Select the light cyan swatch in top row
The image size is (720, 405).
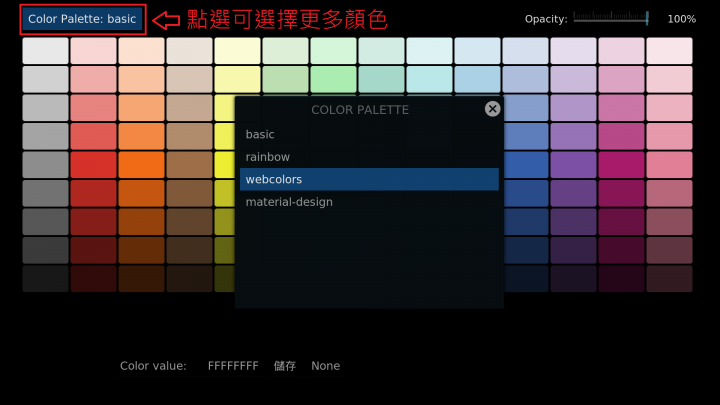[x=429, y=51]
